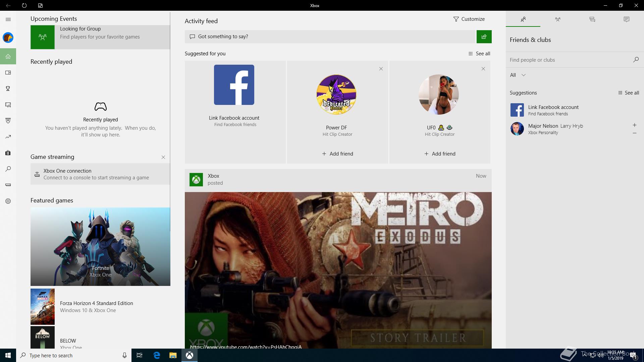
Task: Click the Windows Start button
Action: [x=8, y=355]
